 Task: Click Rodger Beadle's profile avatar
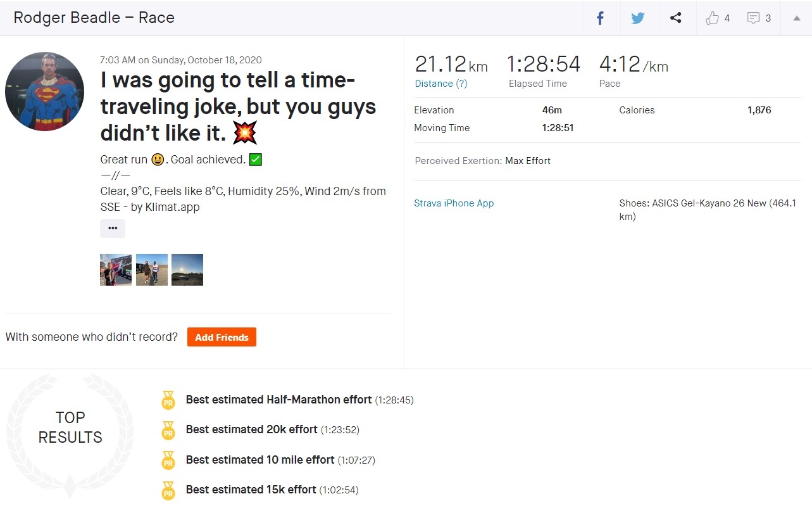coord(44,92)
